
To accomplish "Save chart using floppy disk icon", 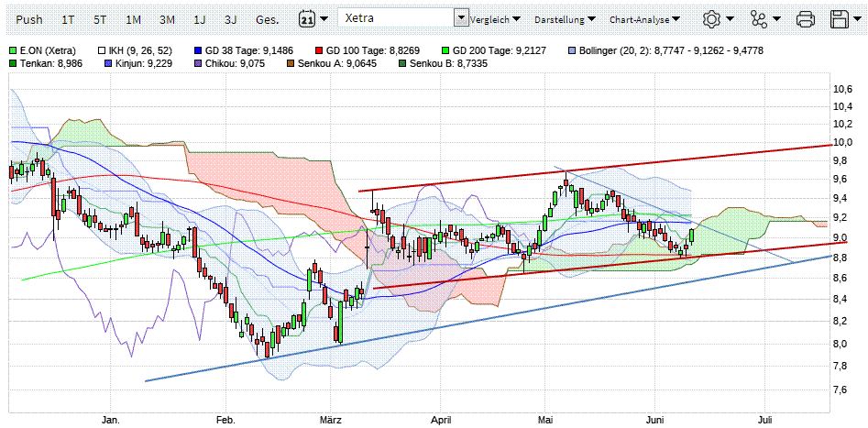I will pos(840,19).
